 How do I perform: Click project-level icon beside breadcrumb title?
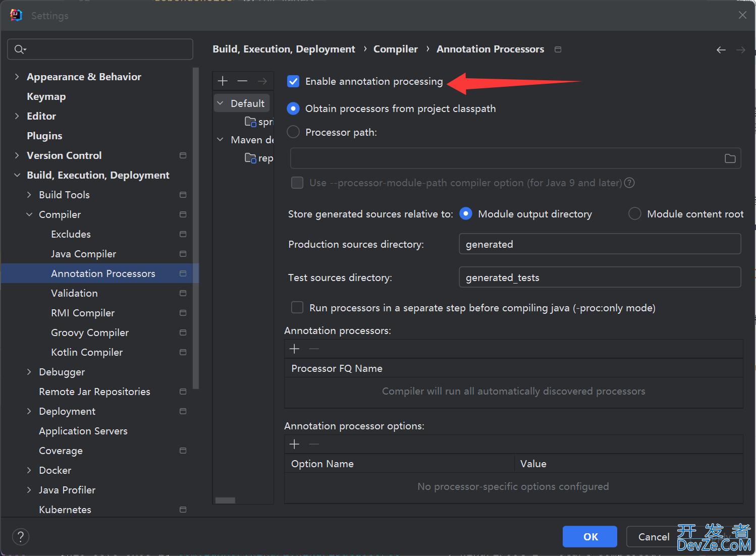[x=558, y=49]
